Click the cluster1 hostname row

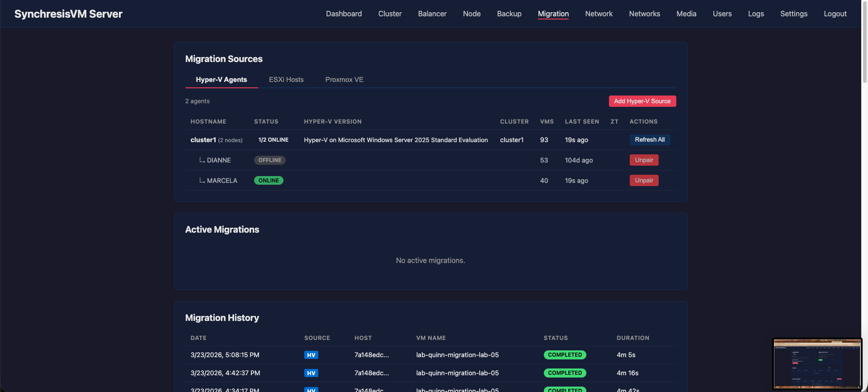[x=431, y=140]
